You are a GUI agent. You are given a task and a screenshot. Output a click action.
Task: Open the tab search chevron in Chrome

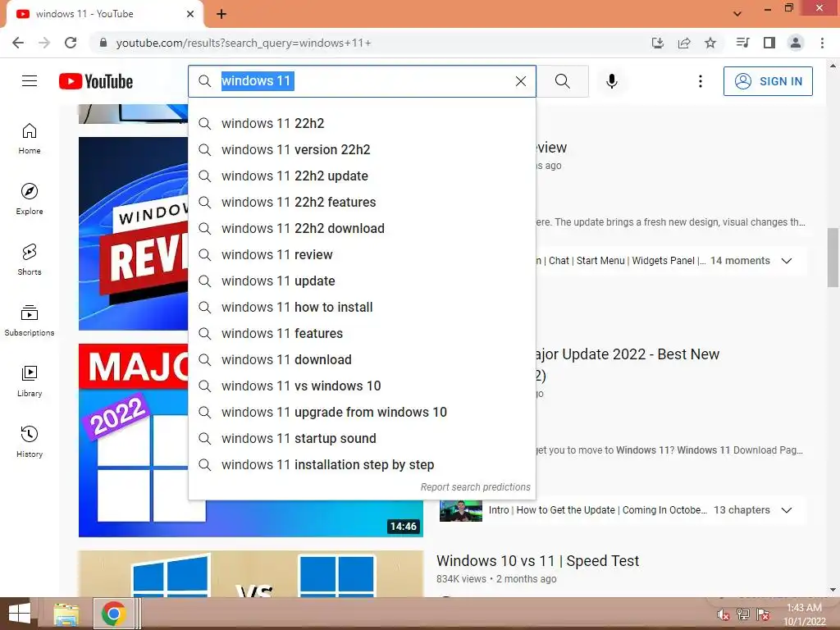click(x=737, y=13)
